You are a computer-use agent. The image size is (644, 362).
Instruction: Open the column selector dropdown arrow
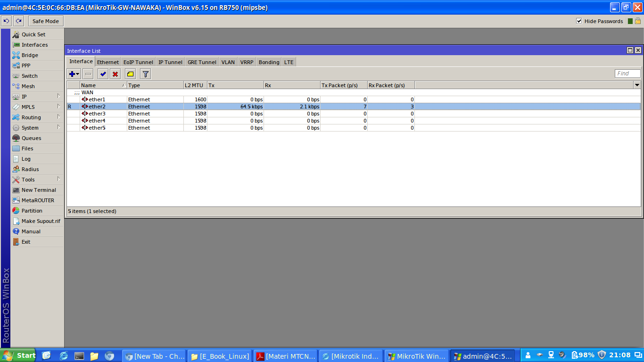point(637,85)
